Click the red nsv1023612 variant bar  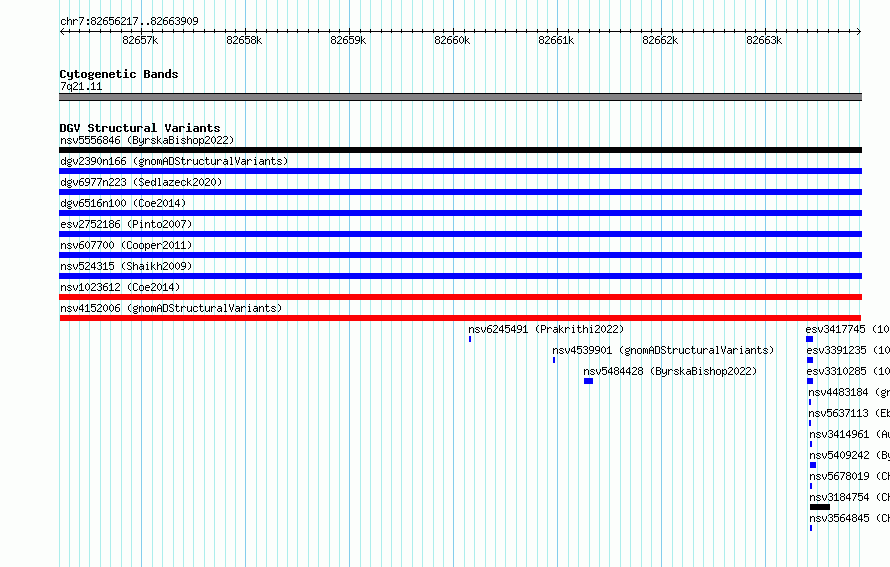pyautogui.click(x=460, y=297)
